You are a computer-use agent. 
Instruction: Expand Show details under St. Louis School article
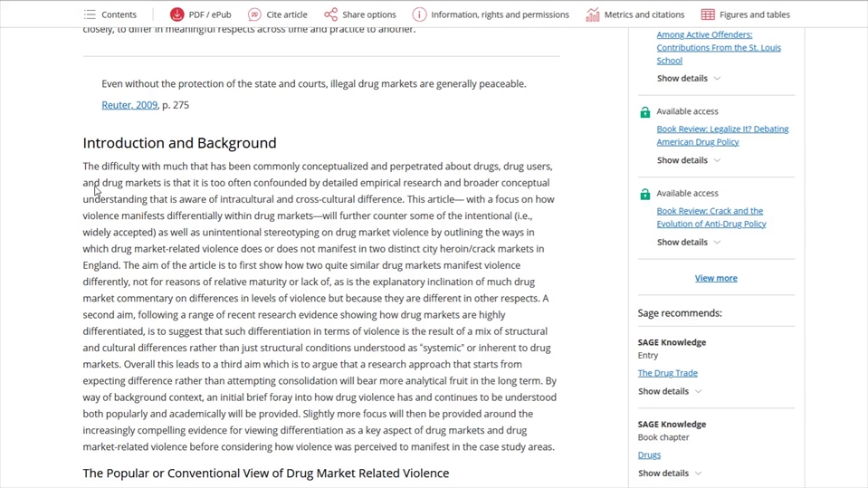tap(688, 79)
